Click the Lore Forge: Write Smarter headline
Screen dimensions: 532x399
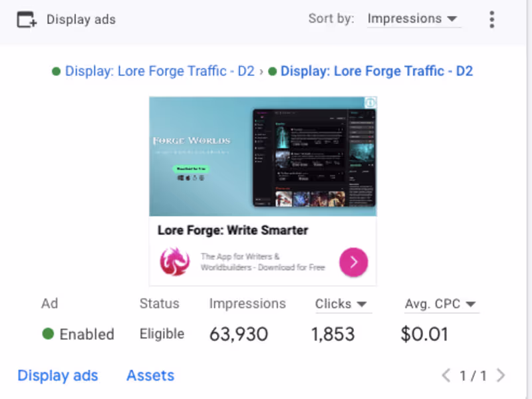[233, 230]
